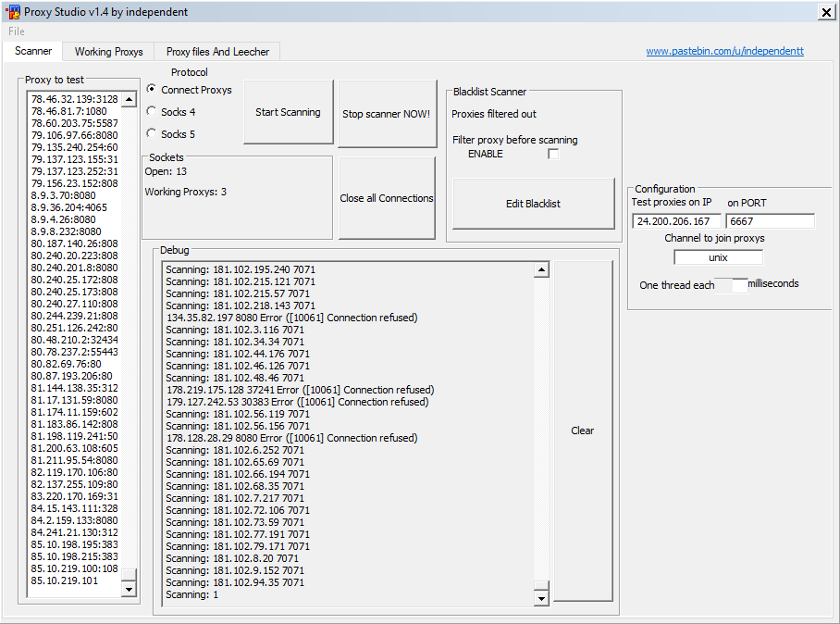Click debug line 178.128.28.29 8080 Connection refused
Screen dimensions: 840x624
coord(292,438)
